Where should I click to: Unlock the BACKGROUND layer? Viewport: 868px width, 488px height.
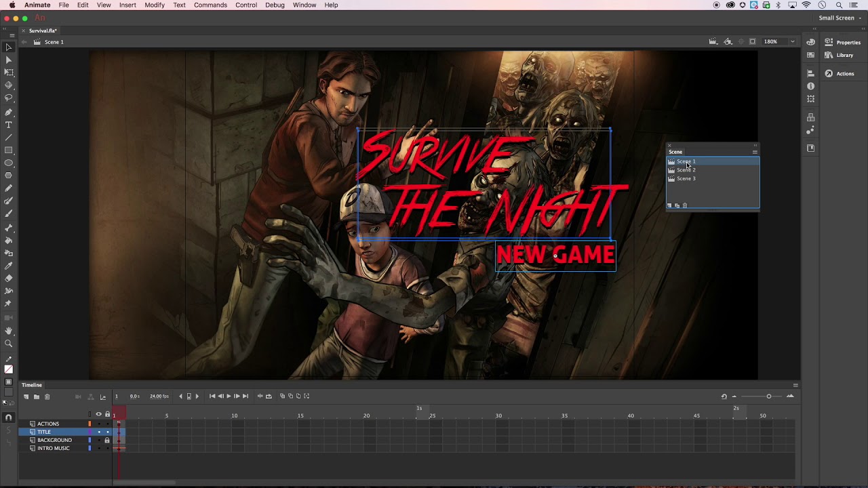[107, 440]
